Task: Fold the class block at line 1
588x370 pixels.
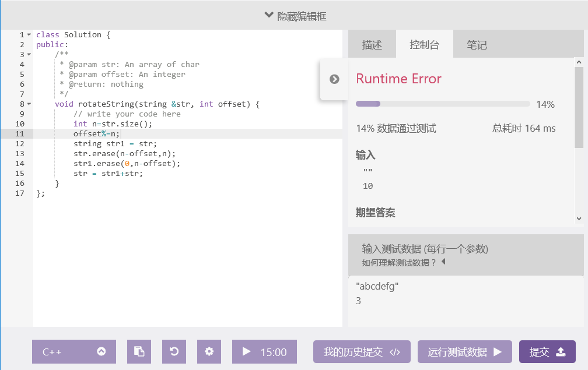Action: [29, 34]
